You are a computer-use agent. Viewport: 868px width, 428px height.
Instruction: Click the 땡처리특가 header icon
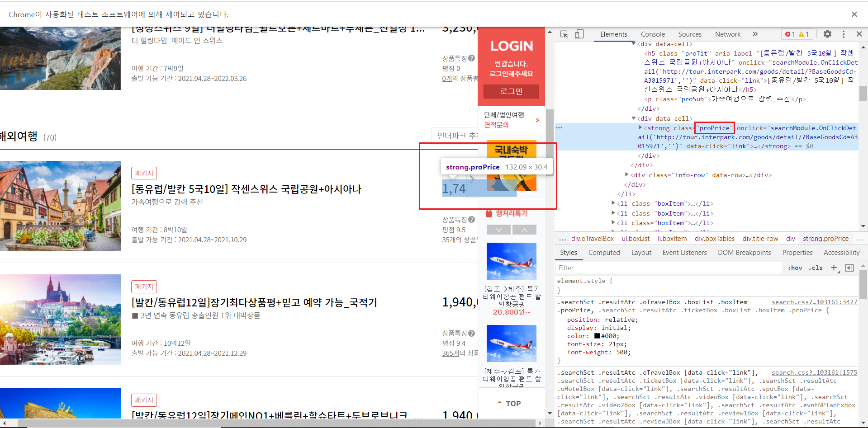coord(489,213)
